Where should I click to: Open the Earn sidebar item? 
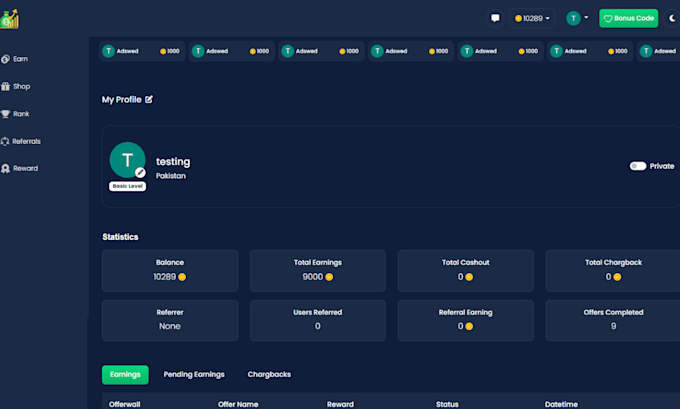click(x=15, y=59)
